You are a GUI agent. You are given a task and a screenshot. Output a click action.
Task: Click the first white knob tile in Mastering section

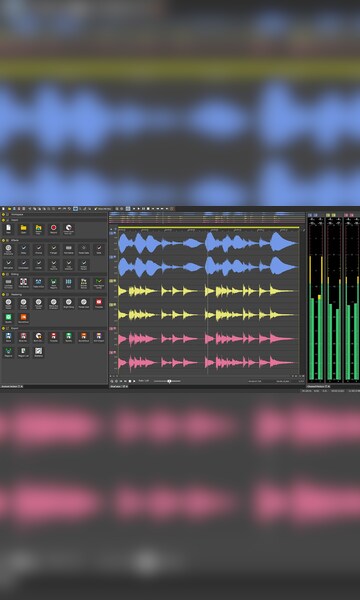pos(8,304)
